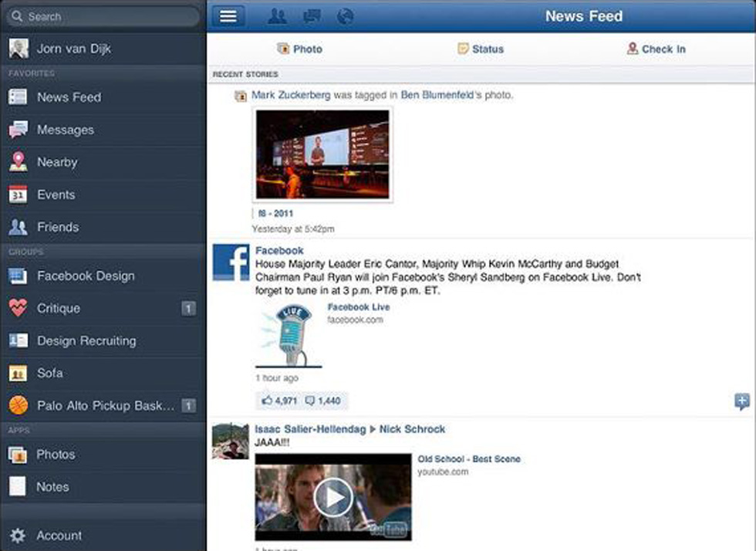Open Mark Zuckerberg profile link
Screen dimensions: 756x551
291,95
